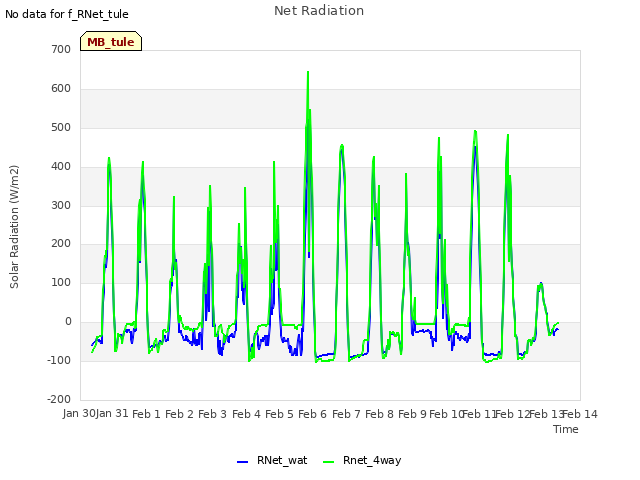Click the Jan 31 x-axis label
The width and height of the screenshot is (640, 480).
pos(112,413)
